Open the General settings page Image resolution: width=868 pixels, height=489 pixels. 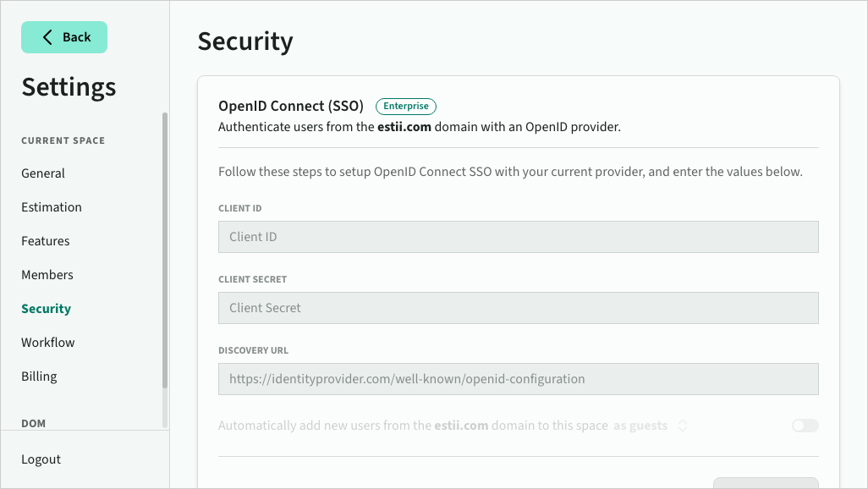(x=43, y=173)
